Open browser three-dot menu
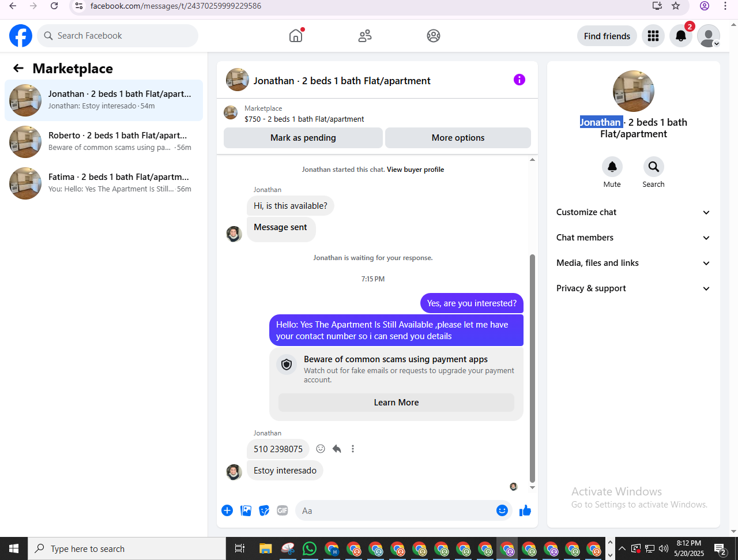Viewport: 738px width, 560px height. pos(725,6)
